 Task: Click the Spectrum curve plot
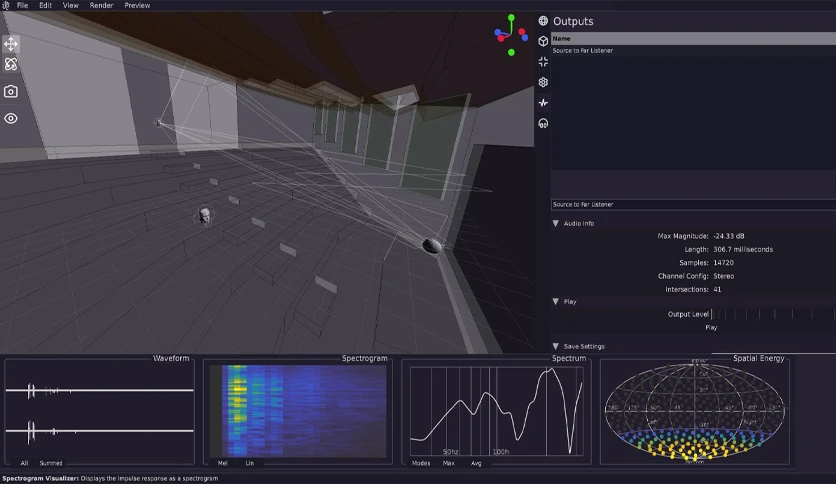496,411
